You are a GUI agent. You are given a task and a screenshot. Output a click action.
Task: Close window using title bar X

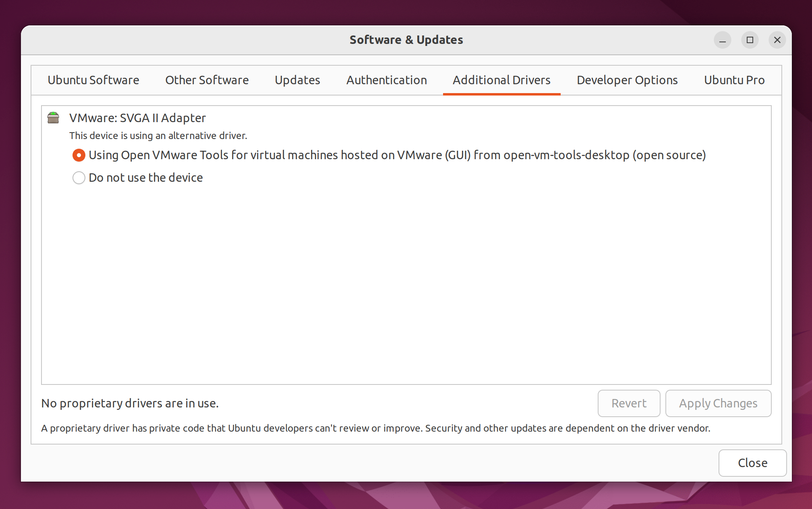tap(777, 40)
